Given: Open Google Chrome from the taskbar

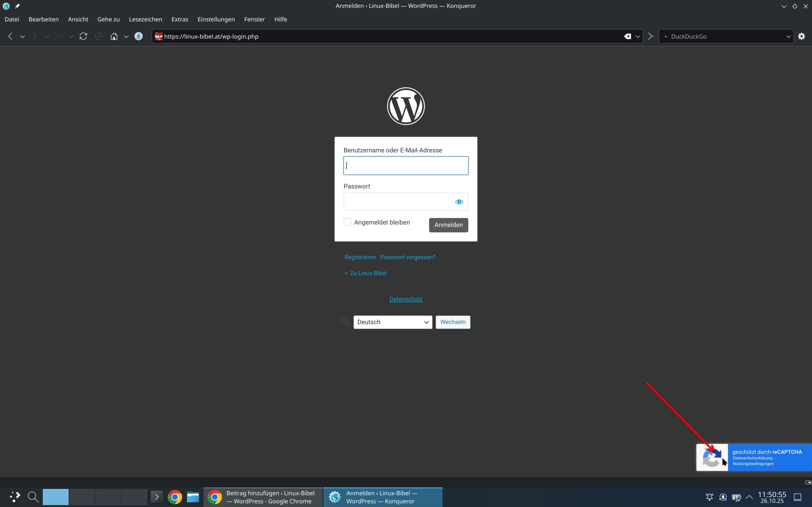Looking at the screenshot, I should point(175,497).
